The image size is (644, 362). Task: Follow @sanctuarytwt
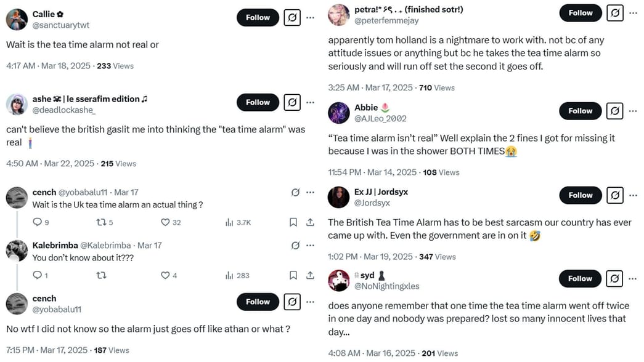pyautogui.click(x=258, y=17)
